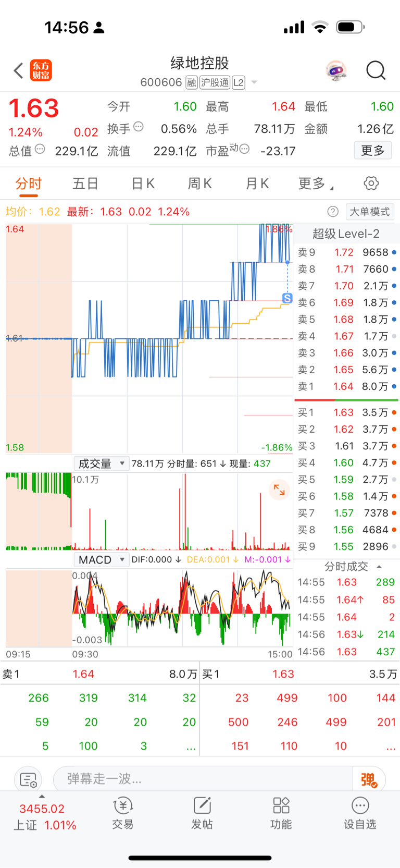The image size is (400, 868).
Task: Tap the 金额 1.26亿 value
Action: 376,129
